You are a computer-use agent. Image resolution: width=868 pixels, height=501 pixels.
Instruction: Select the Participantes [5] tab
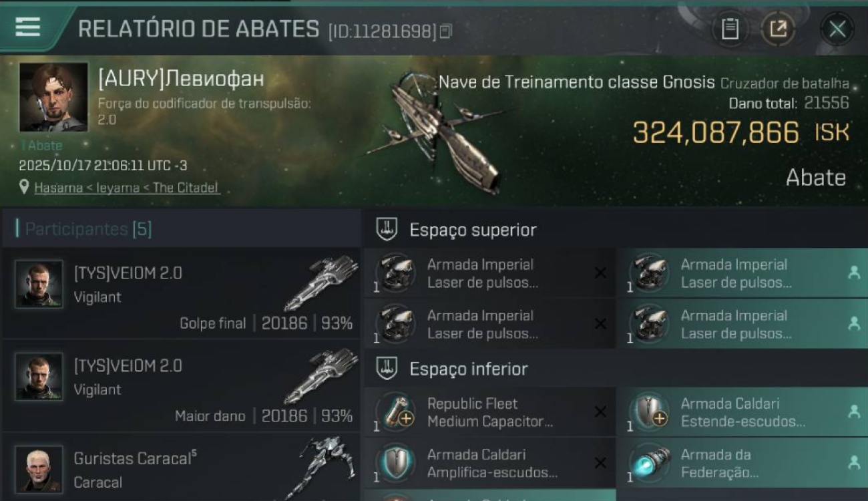click(x=88, y=229)
